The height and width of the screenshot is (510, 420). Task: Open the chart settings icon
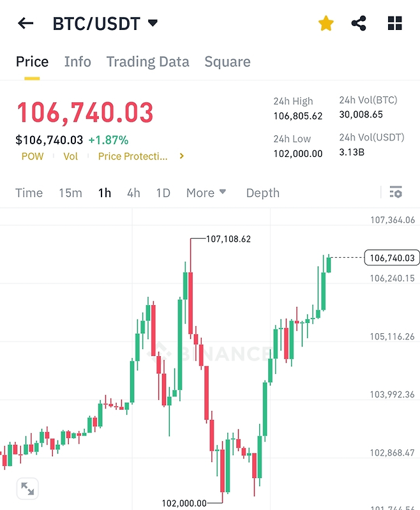pos(396,192)
